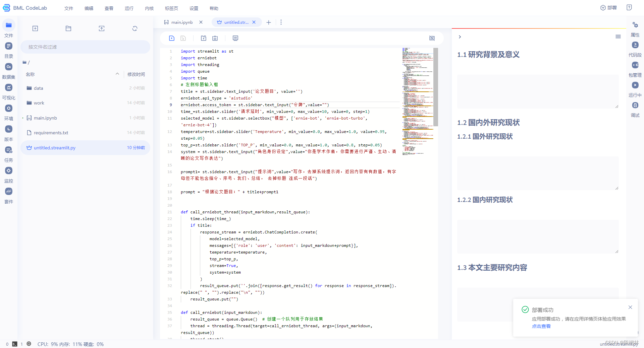Viewport: 644px width, 348px height.
Task: Click the export/deploy icon in editor toolbar
Action: (215, 38)
